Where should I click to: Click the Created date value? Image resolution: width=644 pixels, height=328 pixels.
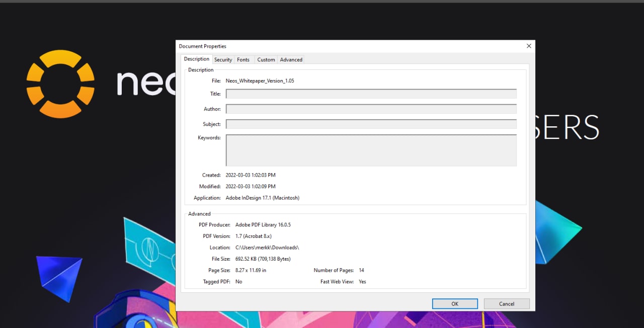pos(250,176)
